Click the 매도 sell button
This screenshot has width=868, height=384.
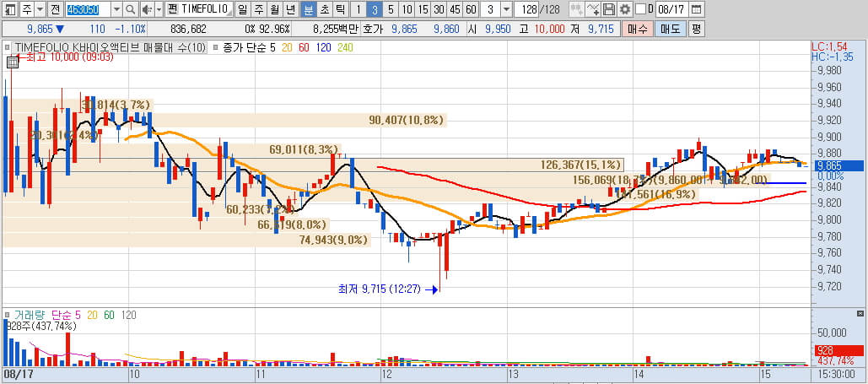[x=671, y=29]
